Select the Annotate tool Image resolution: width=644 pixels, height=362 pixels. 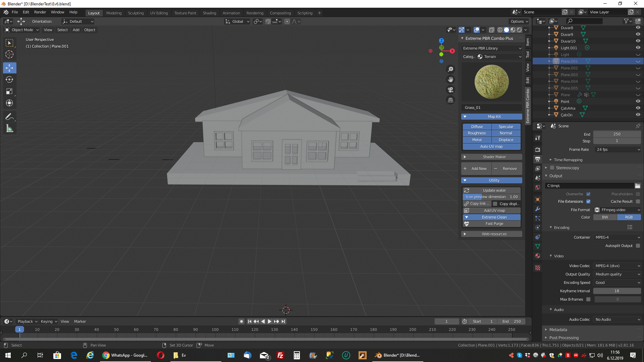(9, 117)
